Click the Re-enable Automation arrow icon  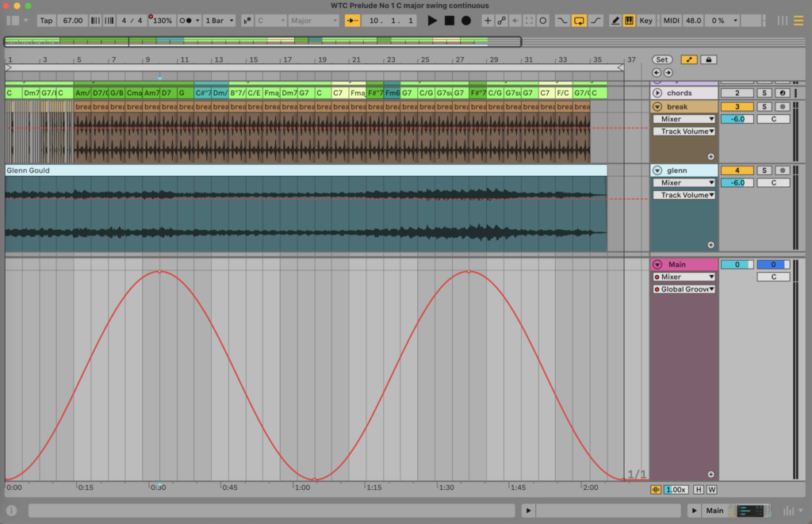click(515, 21)
